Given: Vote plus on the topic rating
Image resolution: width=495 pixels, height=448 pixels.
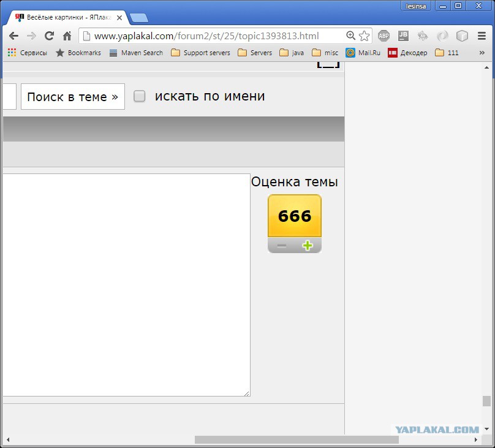Looking at the screenshot, I should tap(307, 245).
